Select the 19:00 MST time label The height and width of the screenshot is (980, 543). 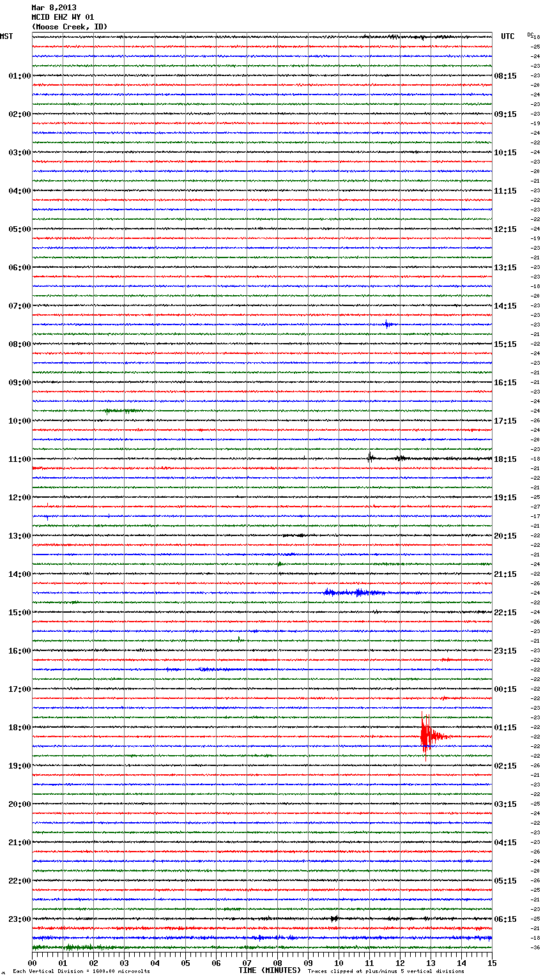point(20,766)
